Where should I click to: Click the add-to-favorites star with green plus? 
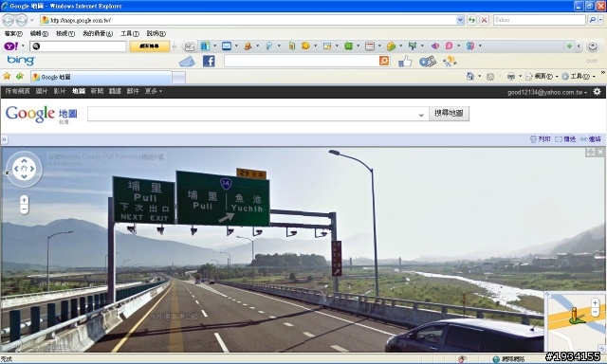19,76
